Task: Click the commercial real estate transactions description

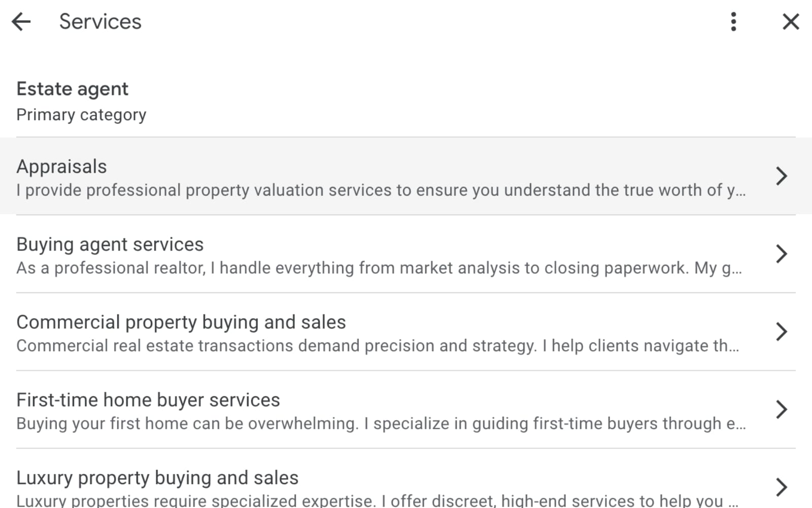Action: click(378, 345)
